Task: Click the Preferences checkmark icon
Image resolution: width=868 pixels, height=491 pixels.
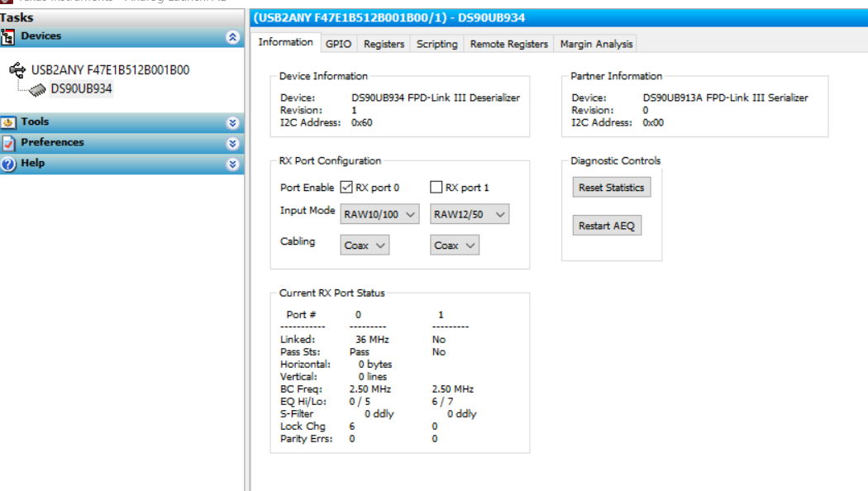Action: pyautogui.click(x=7, y=143)
